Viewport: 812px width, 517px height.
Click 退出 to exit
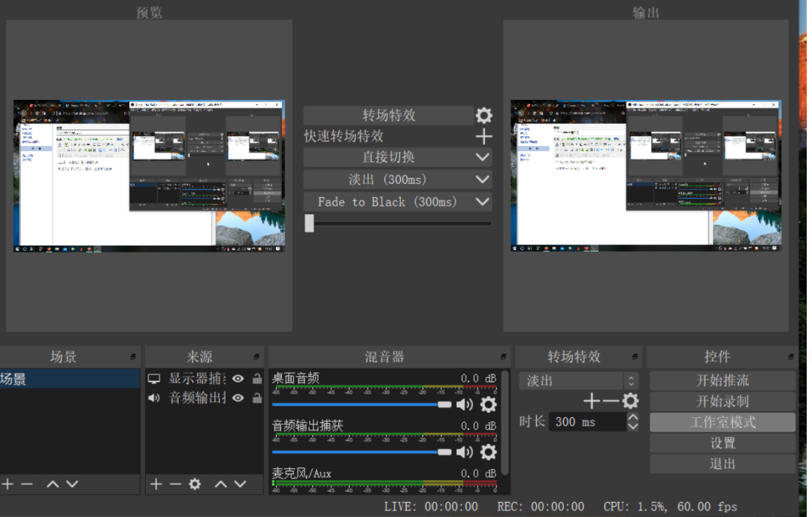723,464
